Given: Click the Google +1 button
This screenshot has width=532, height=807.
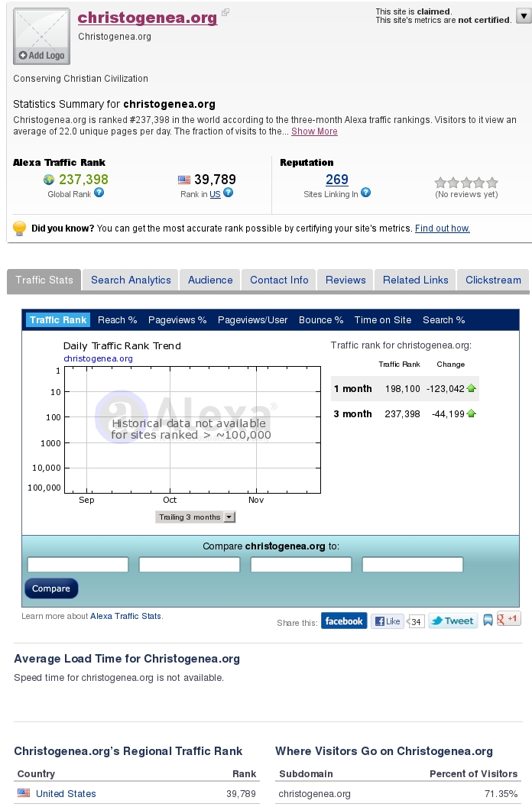Looking at the screenshot, I should pyautogui.click(x=508, y=619).
